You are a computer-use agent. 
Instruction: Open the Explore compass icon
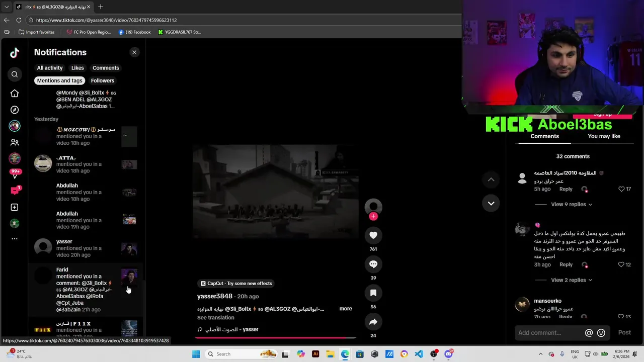[15, 110]
